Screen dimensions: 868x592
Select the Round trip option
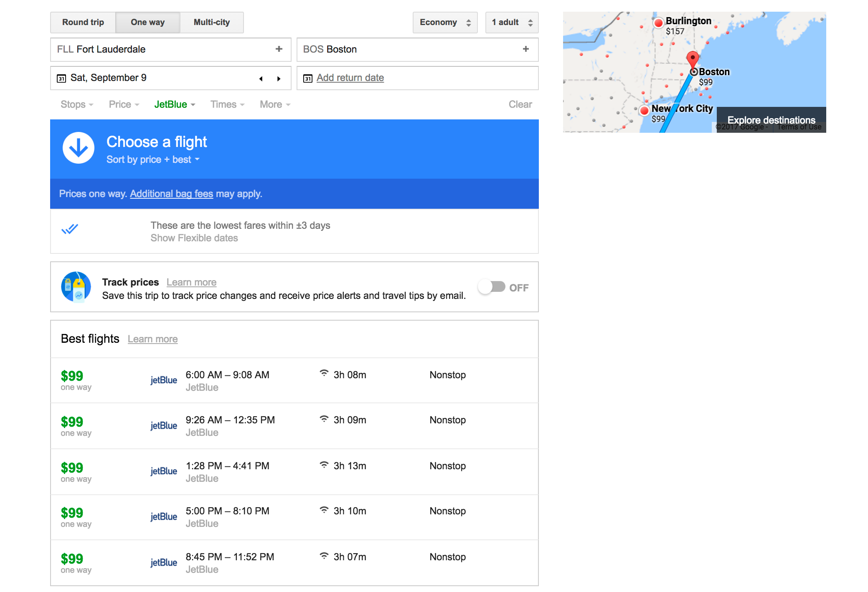83,22
